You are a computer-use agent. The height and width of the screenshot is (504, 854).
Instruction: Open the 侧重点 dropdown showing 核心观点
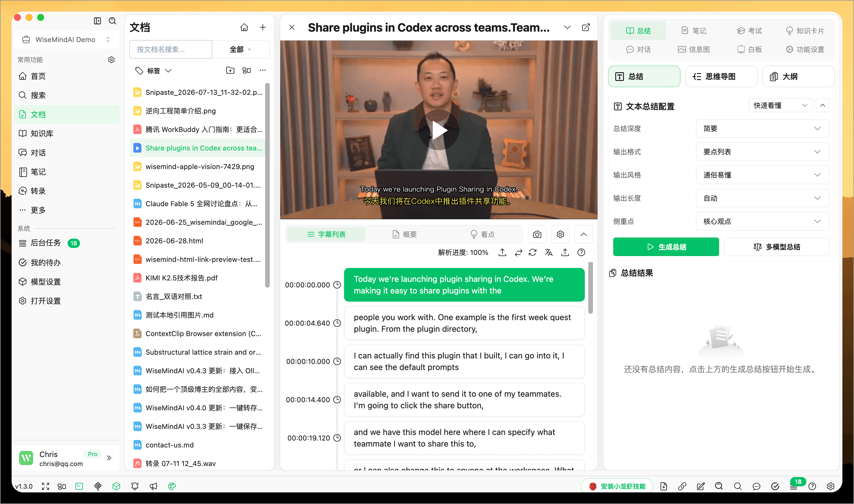pyautogui.click(x=762, y=222)
